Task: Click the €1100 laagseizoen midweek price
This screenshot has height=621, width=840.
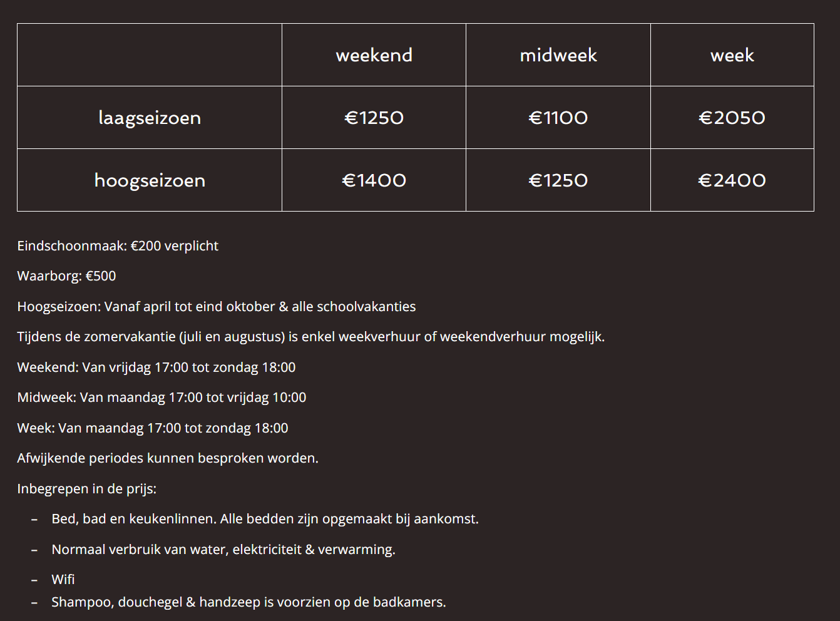Action: point(558,118)
